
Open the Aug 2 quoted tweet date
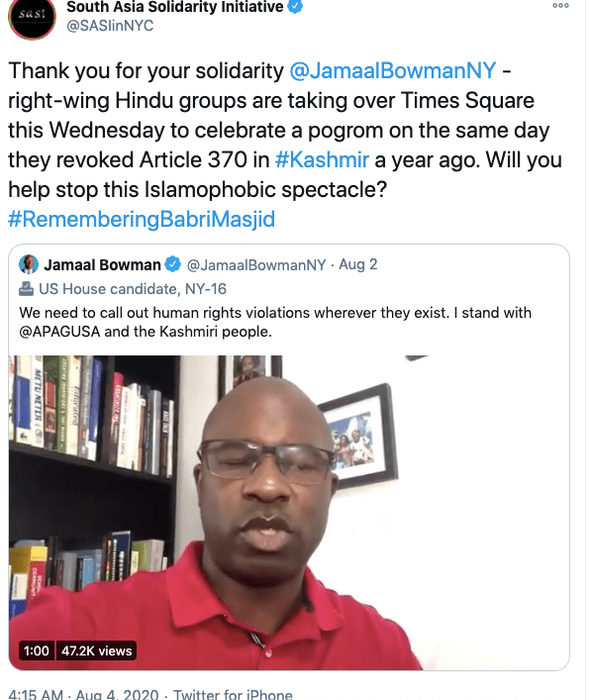coord(358,264)
